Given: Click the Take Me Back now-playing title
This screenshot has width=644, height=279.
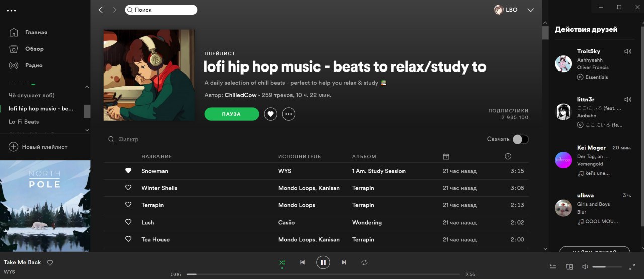Looking at the screenshot, I should [x=22, y=263].
